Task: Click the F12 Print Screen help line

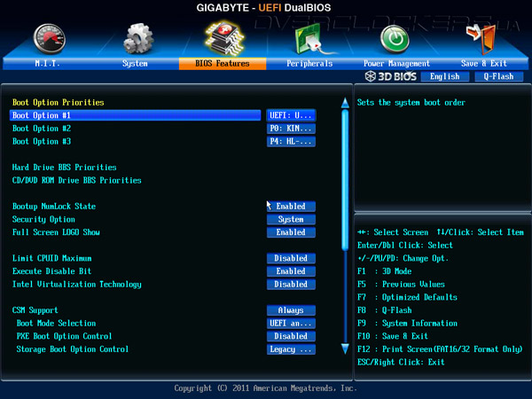Action: (x=440, y=349)
